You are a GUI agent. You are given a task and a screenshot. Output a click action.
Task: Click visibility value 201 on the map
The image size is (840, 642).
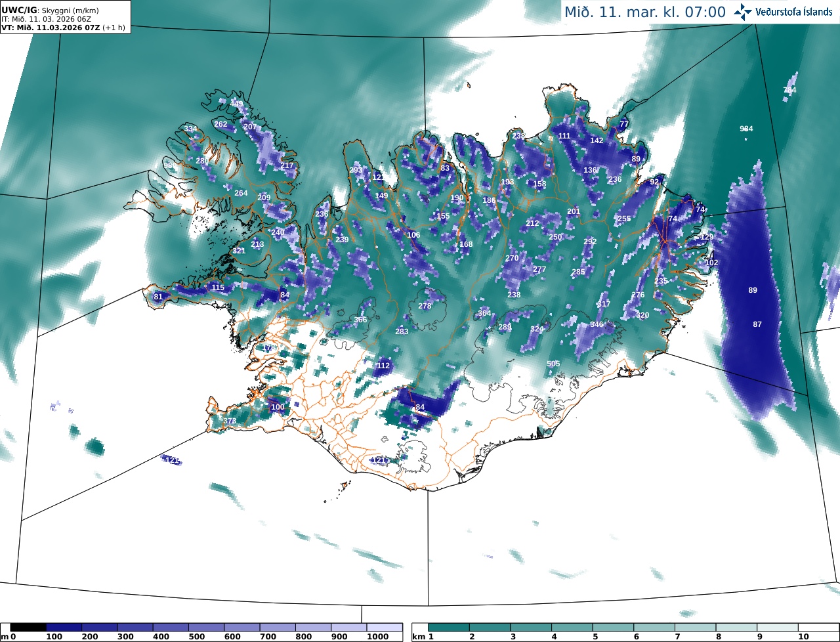[574, 211]
